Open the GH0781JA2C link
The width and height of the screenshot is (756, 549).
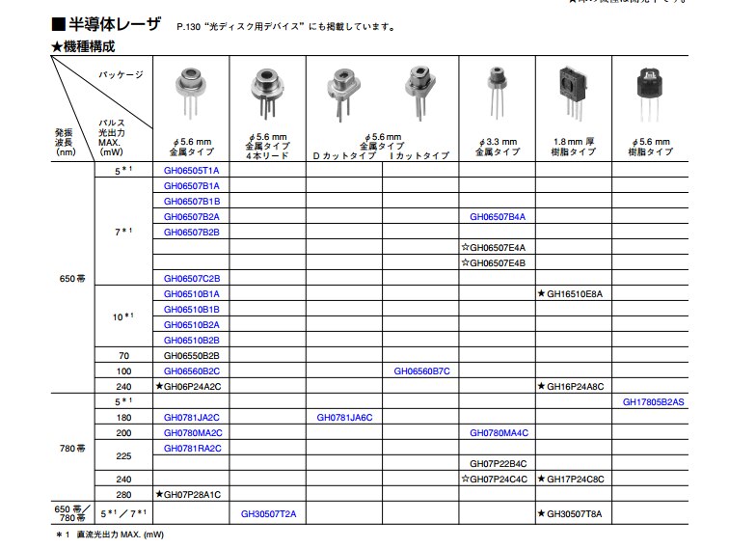click(x=191, y=417)
